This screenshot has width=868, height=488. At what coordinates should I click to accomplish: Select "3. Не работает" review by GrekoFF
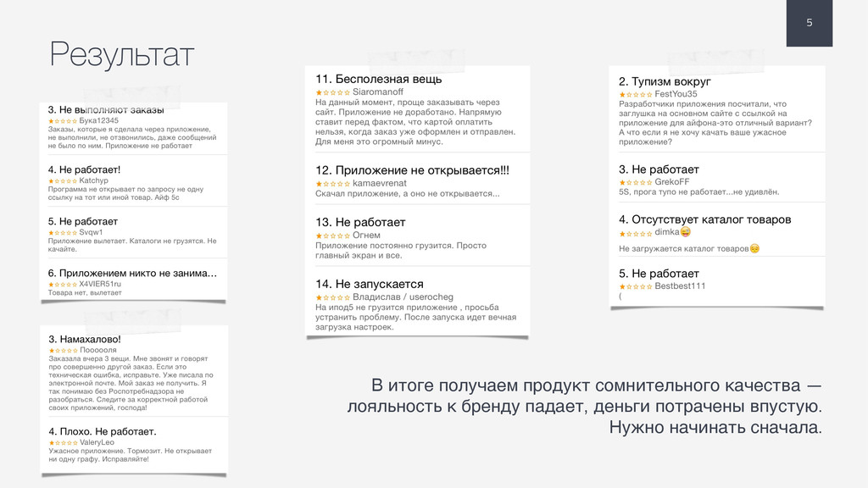coord(659,169)
